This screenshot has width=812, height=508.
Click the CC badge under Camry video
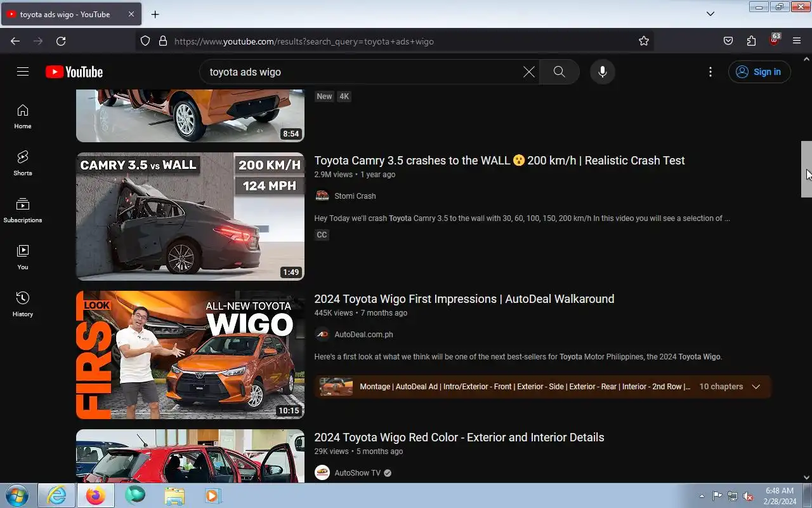(322, 235)
